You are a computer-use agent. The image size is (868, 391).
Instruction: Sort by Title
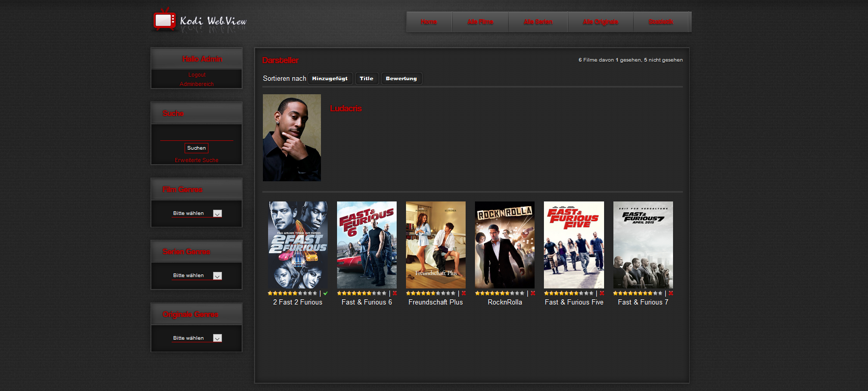[x=367, y=78]
